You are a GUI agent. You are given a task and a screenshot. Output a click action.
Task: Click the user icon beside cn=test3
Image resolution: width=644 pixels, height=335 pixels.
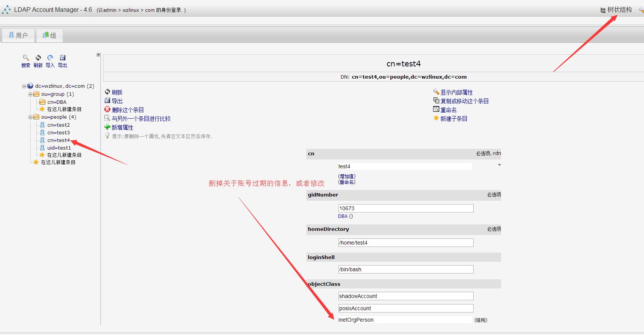[42, 132]
